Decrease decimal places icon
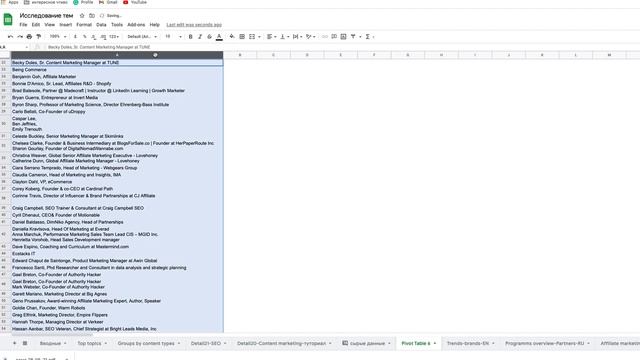The image size is (640, 360). 93,37
